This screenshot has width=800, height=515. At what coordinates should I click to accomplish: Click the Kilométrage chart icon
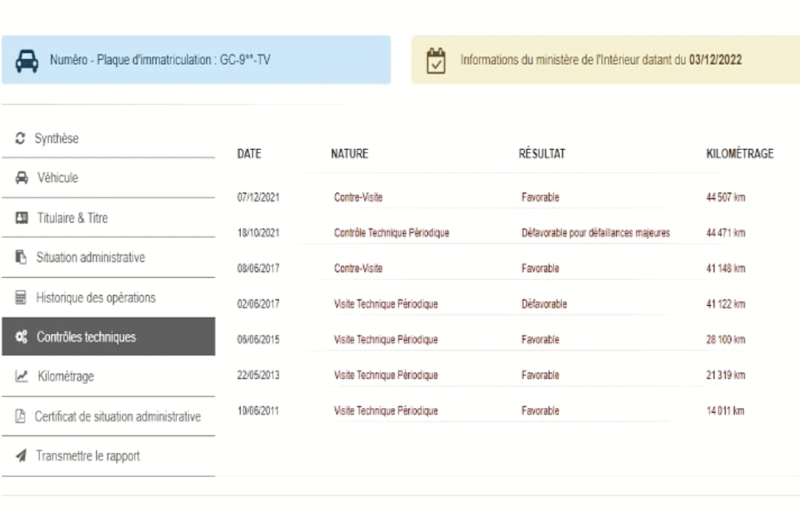pyautogui.click(x=20, y=377)
